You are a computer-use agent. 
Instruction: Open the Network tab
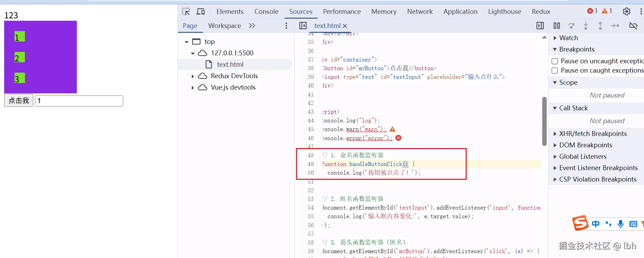coord(420,11)
